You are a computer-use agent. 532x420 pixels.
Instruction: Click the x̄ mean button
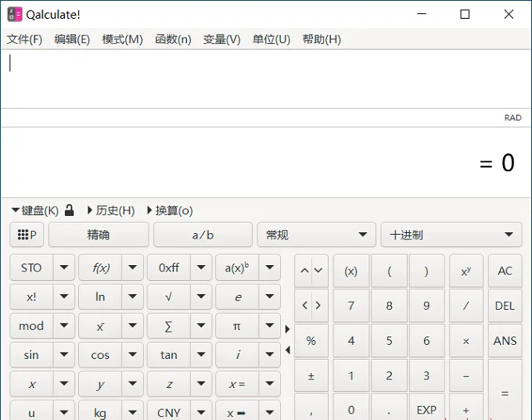click(100, 326)
